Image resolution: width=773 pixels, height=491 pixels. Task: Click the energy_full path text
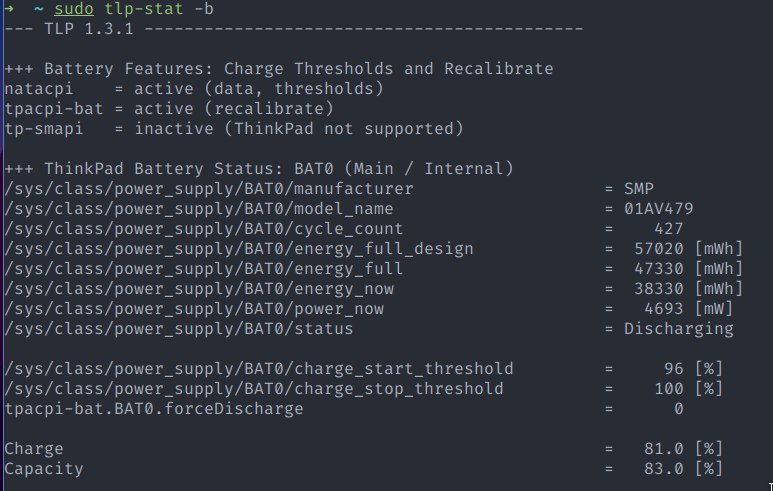[x=203, y=269]
